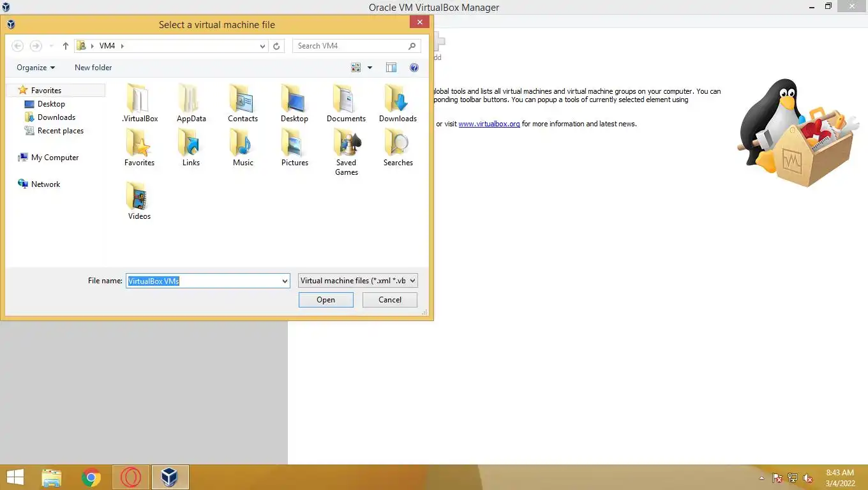Open File Explorer from the taskbar
This screenshot has width=868, height=490.
[x=52, y=477]
